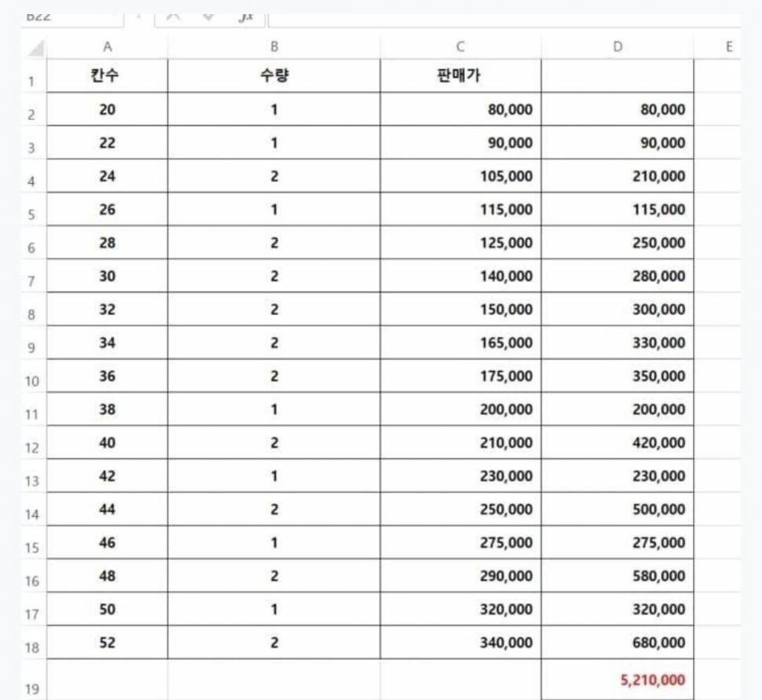
Task: Click the 340,000 price cell
Action: coord(460,643)
